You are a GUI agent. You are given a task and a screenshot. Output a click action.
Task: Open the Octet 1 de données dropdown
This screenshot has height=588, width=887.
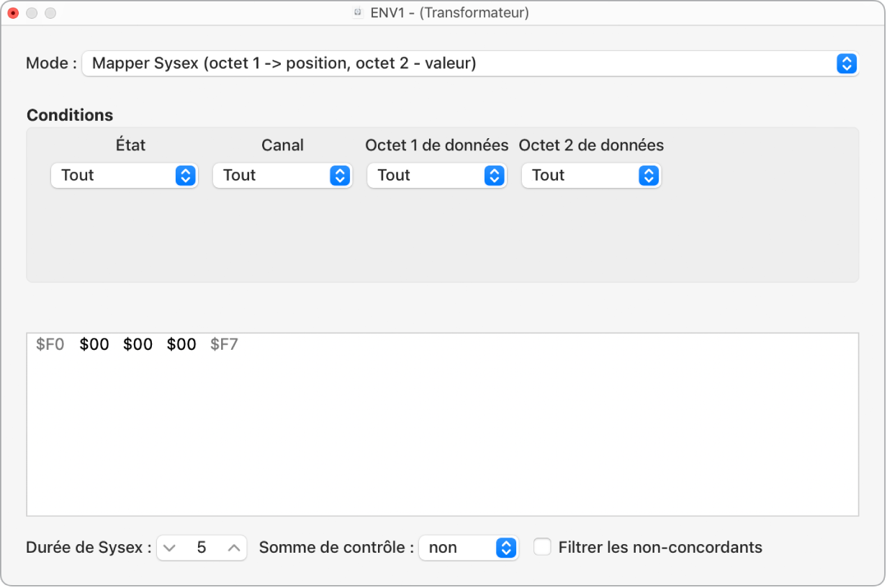coord(436,176)
